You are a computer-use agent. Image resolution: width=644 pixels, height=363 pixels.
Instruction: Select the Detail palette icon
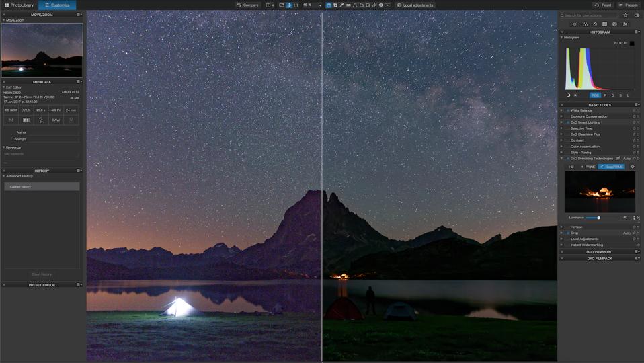pos(595,24)
